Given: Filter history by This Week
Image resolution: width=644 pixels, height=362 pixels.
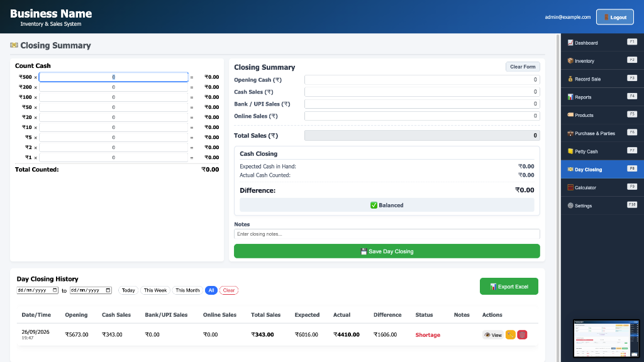Looking at the screenshot, I should [x=155, y=290].
